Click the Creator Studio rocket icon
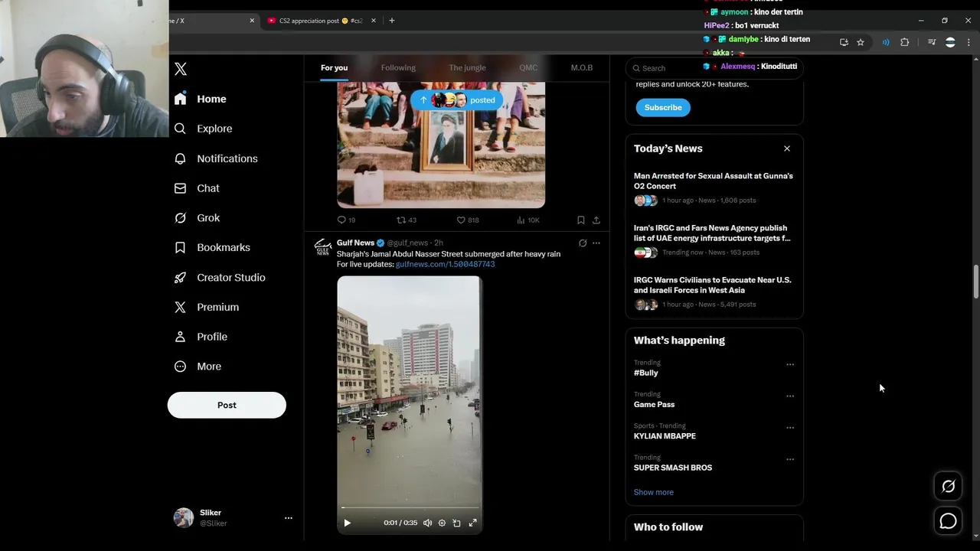 coord(180,278)
